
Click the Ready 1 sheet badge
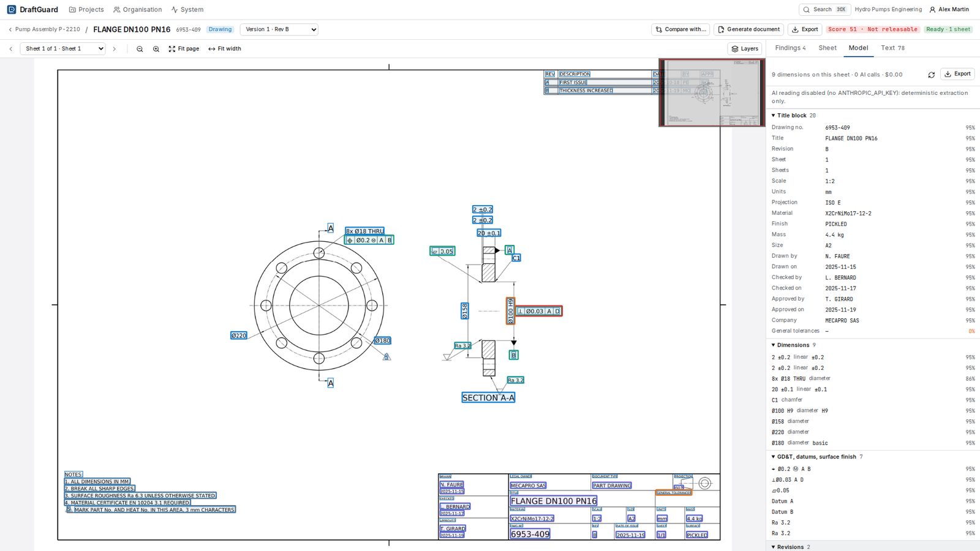pyautogui.click(x=948, y=29)
